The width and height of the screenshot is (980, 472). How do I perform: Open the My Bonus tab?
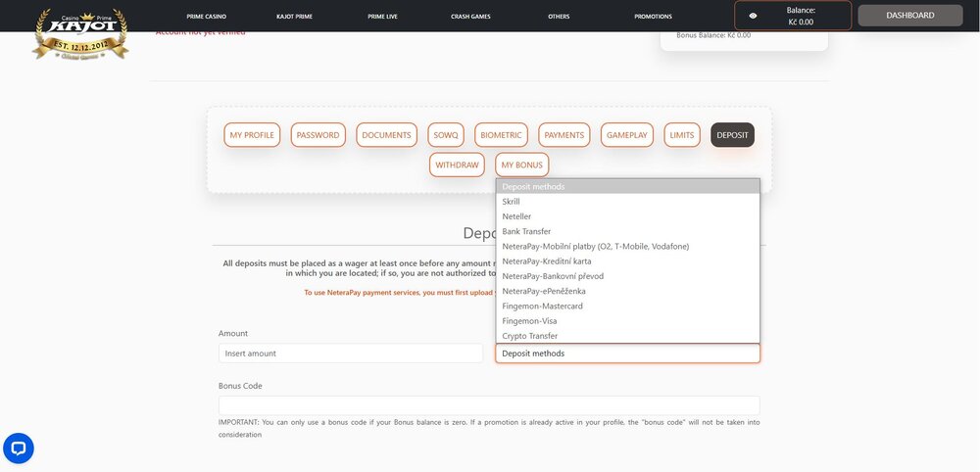click(521, 165)
